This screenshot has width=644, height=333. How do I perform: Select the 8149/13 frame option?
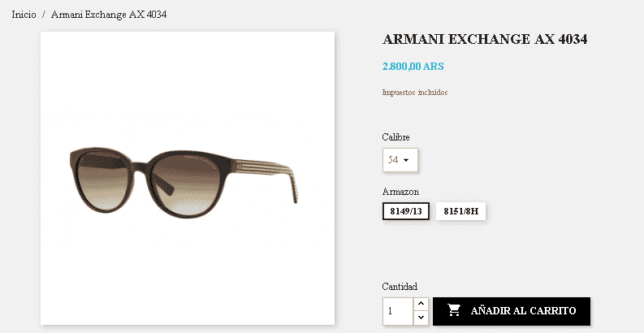406,211
